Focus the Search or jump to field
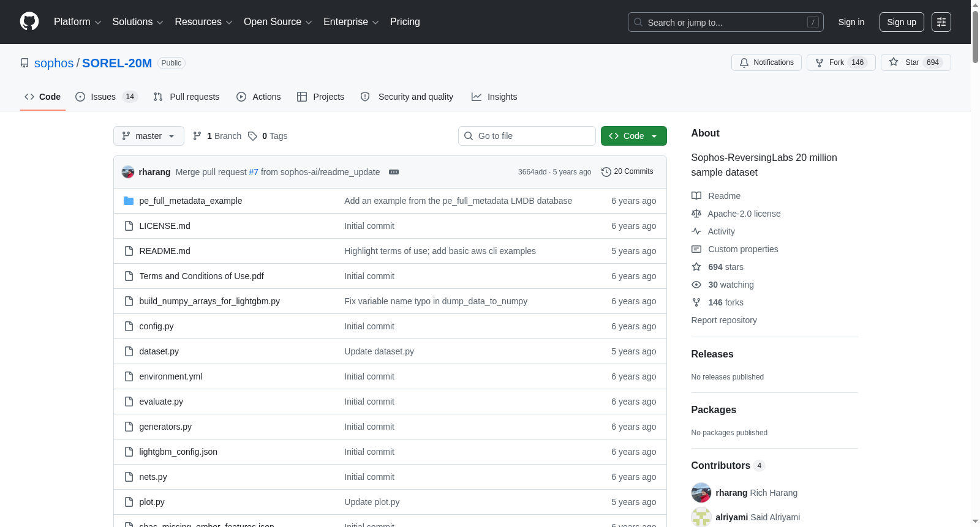This screenshot has width=980, height=527. [x=726, y=22]
